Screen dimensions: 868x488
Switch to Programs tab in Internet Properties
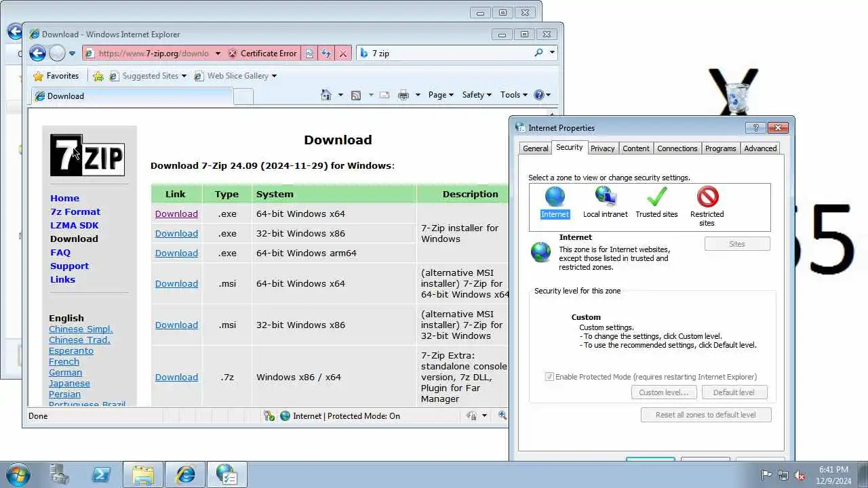(x=721, y=148)
